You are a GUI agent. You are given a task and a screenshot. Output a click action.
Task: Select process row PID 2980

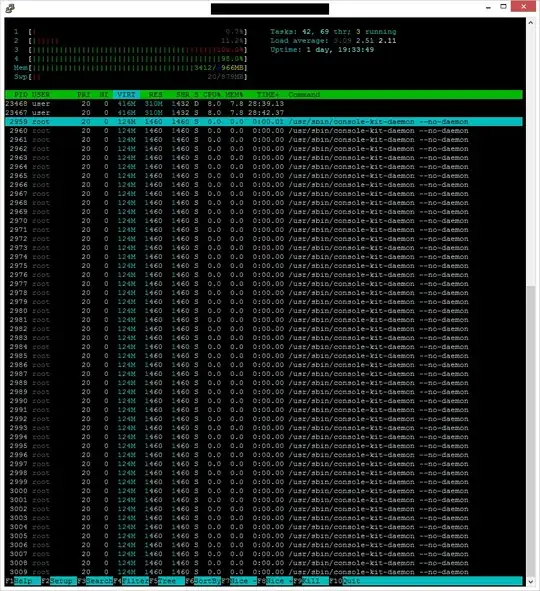coord(264,311)
